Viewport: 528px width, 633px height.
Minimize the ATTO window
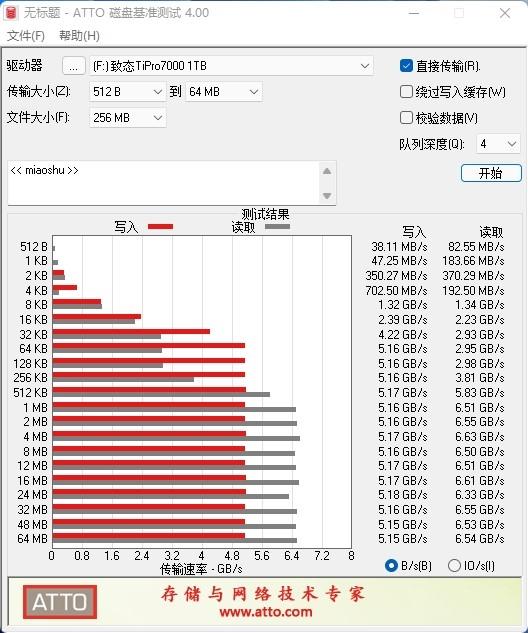tap(414, 13)
